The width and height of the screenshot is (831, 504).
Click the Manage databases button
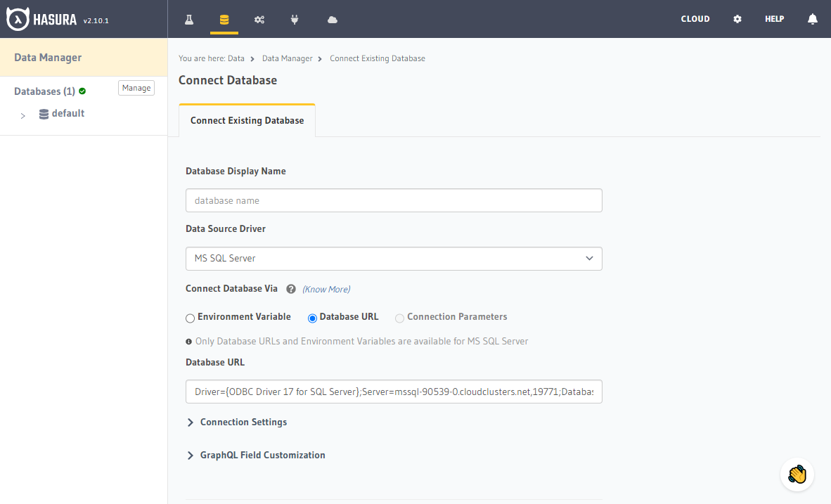136,88
